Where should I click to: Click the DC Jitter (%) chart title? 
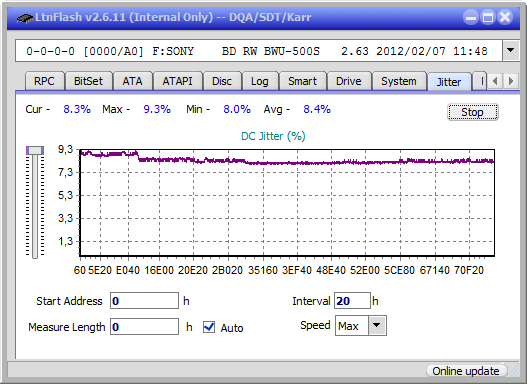tap(273, 136)
